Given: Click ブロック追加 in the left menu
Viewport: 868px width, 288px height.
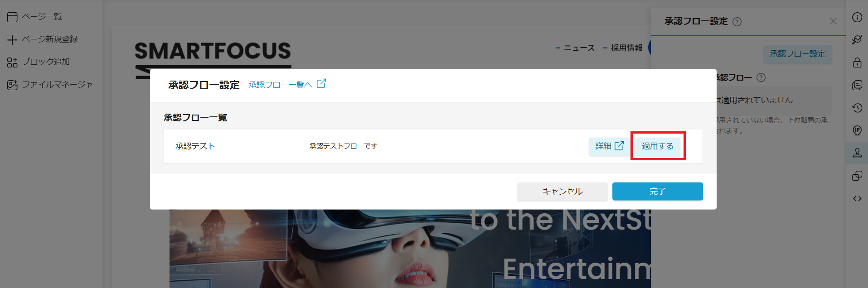Looking at the screenshot, I should coord(45,62).
